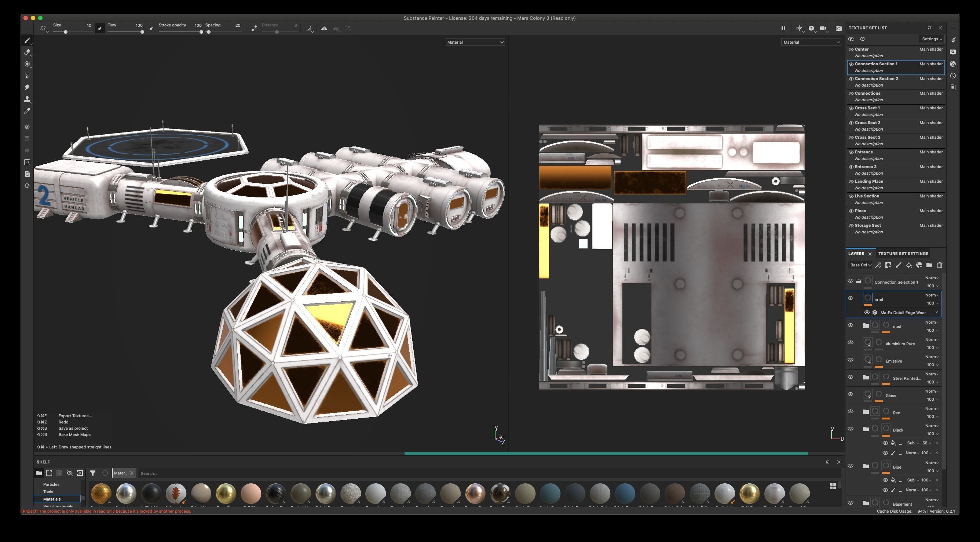Toggle the symmetry icon in toolbar
This screenshot has height=542, width=980.
pyautogui.click(x=324, y=28)
